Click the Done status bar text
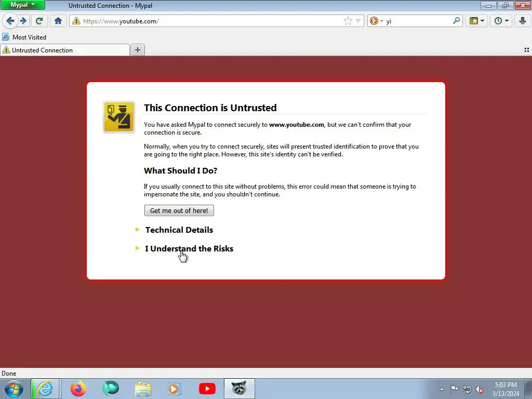Screen dimensions: 532x399 pyautogui.click(x=9, y=373)
